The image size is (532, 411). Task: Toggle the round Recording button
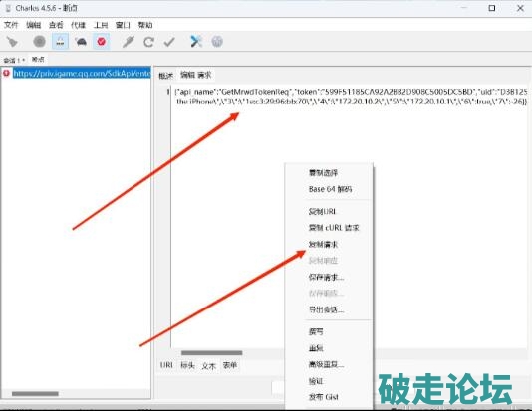coord(40,42)
